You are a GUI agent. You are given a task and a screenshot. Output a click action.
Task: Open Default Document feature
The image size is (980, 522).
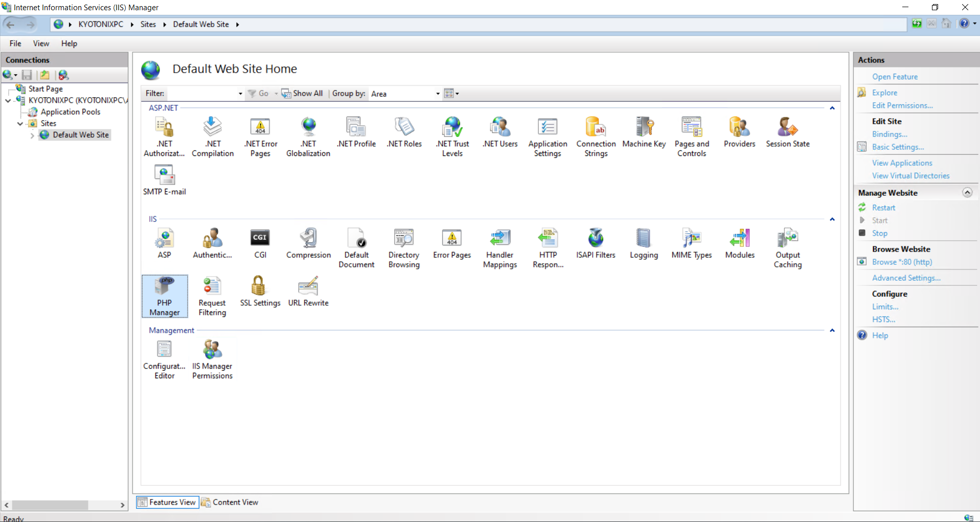[356, 248]
